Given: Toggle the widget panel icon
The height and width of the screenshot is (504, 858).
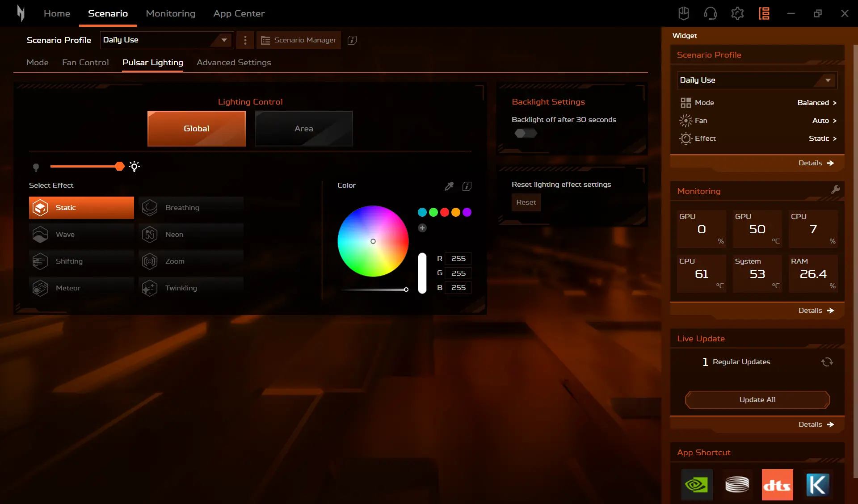Looking at the screenshot, I should click(x=764, y=13).
